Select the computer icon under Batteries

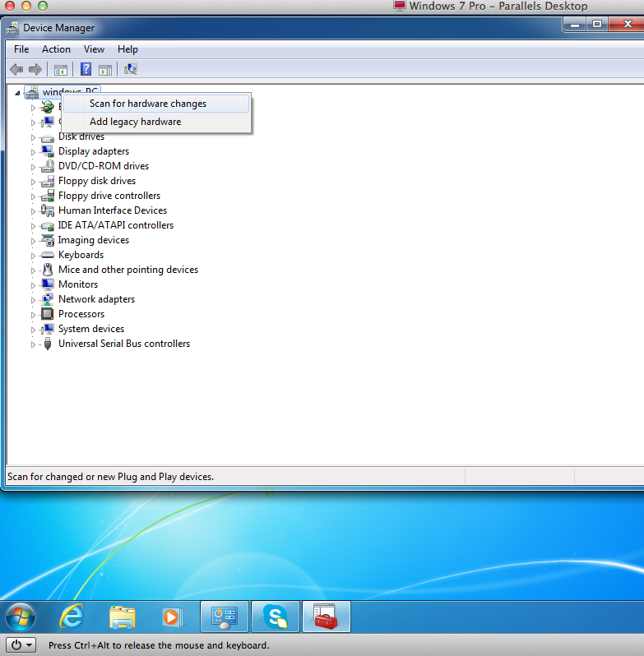point(47,122)
